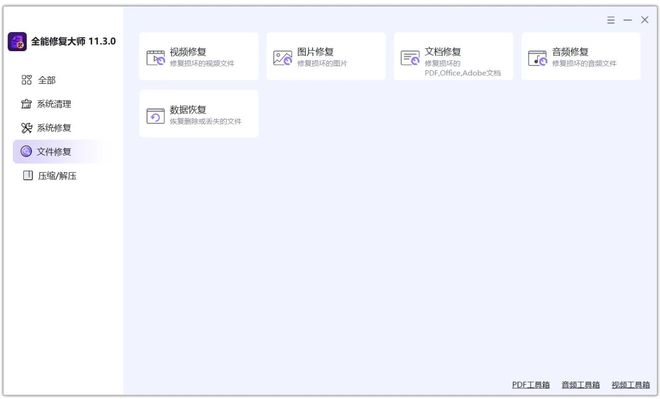Screen dimensions: 660x399
Task: Click the 修复损坏的图片 description text
Action: click(322, 64)
